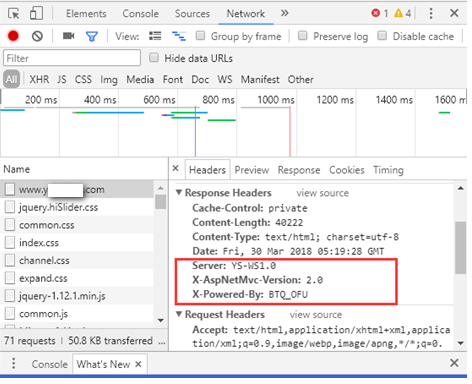
Task: Toggle the filter funnel icon
Action: (92, 36)
